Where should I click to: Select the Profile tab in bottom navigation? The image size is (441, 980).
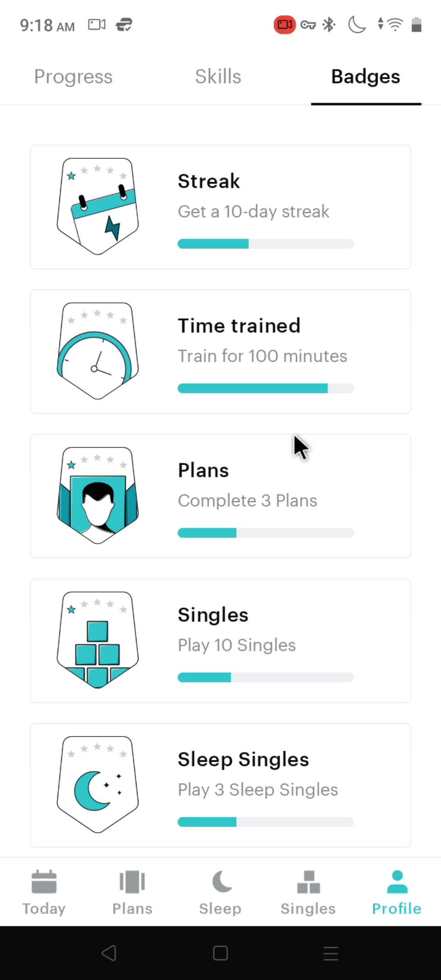[x=396, y=893]
